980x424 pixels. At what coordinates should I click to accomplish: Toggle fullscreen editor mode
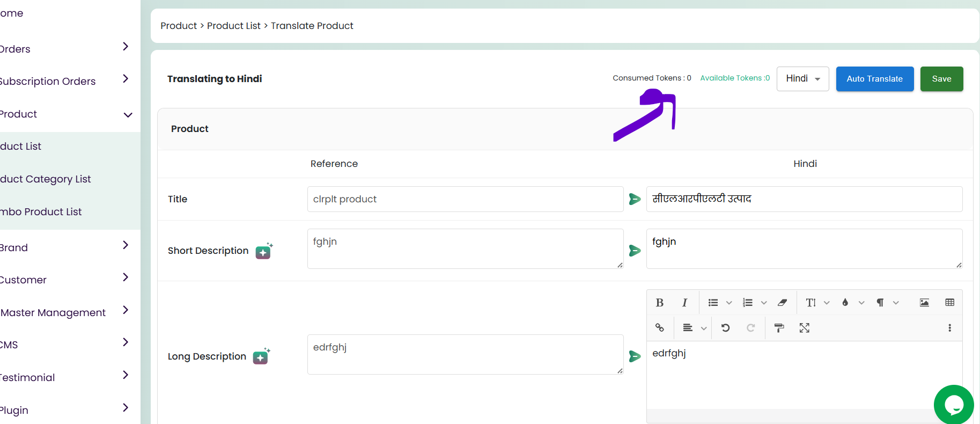point(805,328)
